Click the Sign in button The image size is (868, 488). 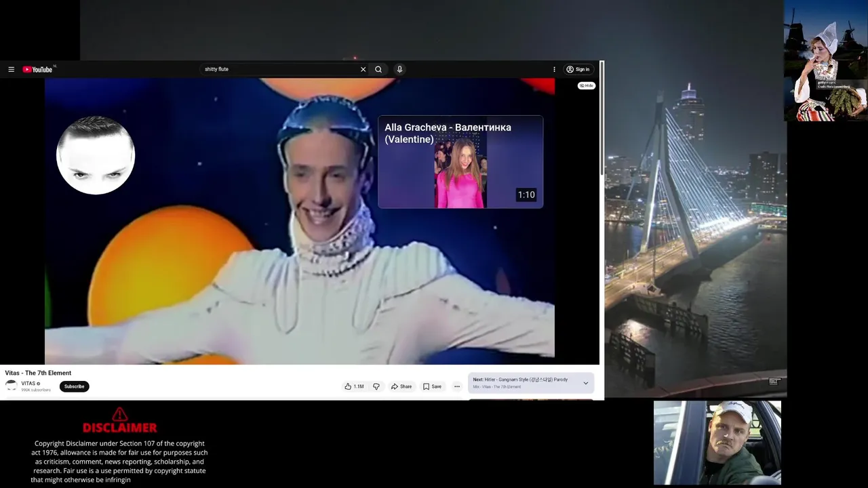pos(578,69)
